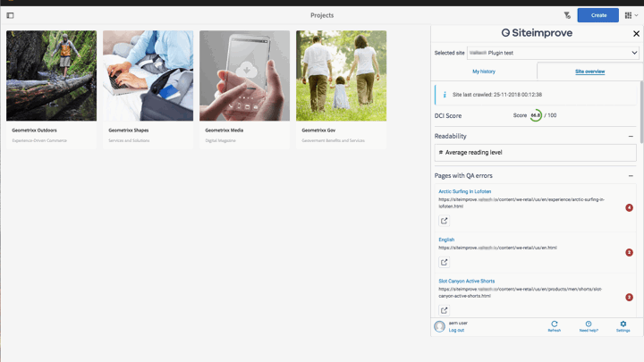Open Siteimprove Settings gear

pos(623,325)
